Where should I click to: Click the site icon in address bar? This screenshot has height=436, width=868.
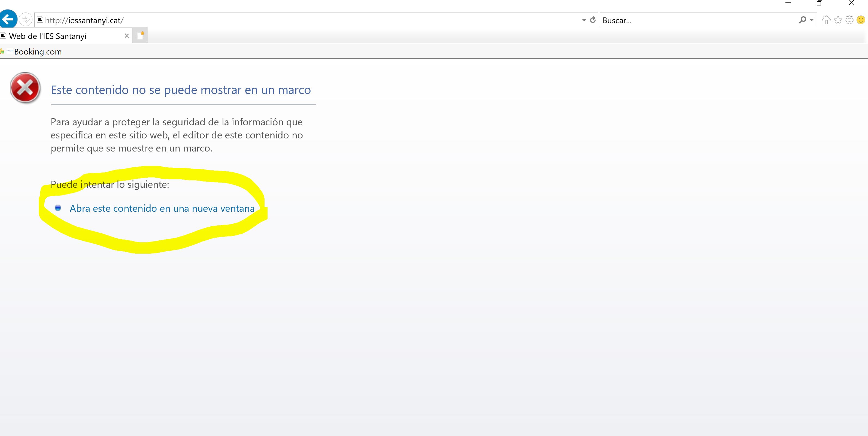pyautogui.click(x=40, y=20)
